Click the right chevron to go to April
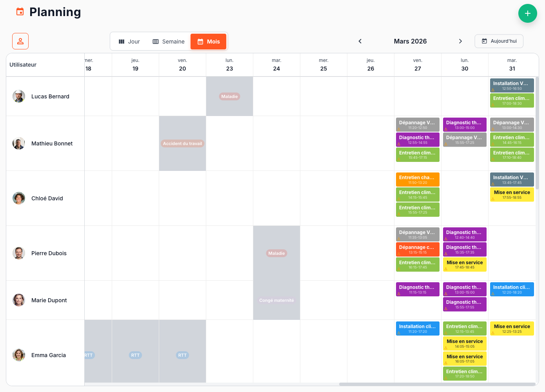545x392 pixels. [x=461, y=41]
